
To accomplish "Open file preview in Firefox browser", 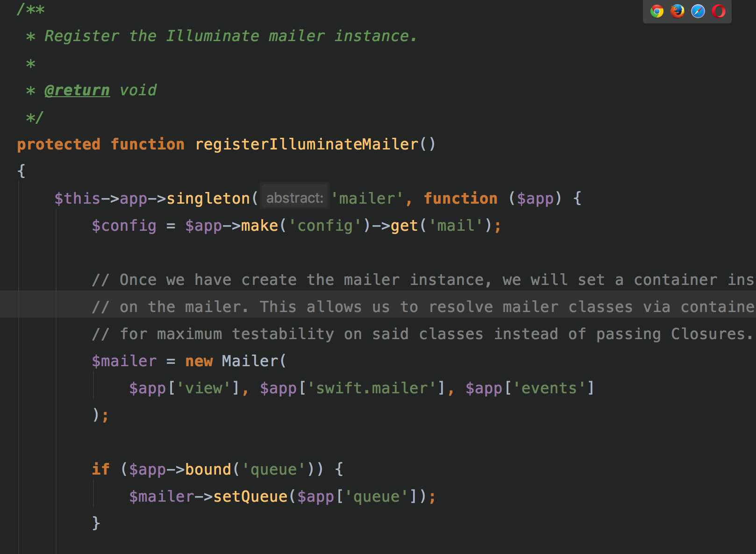I will tap(678, 11).
